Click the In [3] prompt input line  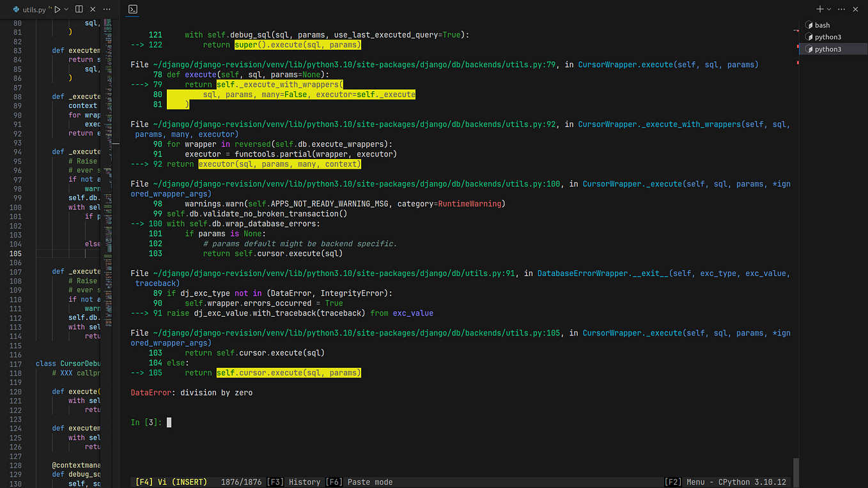click(168, 422)
